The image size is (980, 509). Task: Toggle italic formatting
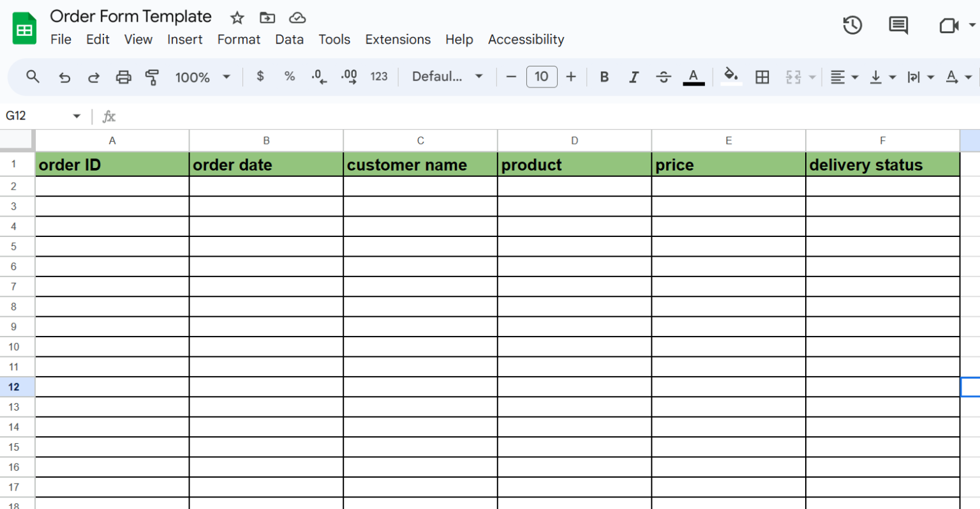(634, 77)
